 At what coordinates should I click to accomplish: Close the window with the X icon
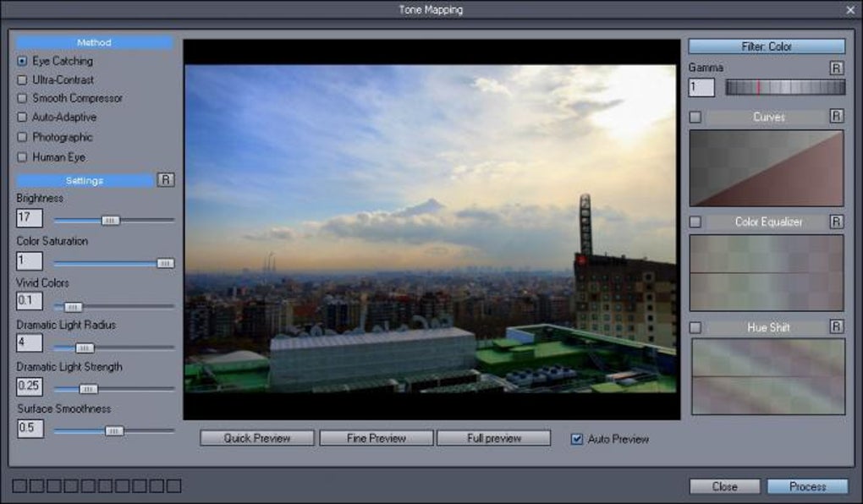850,10
